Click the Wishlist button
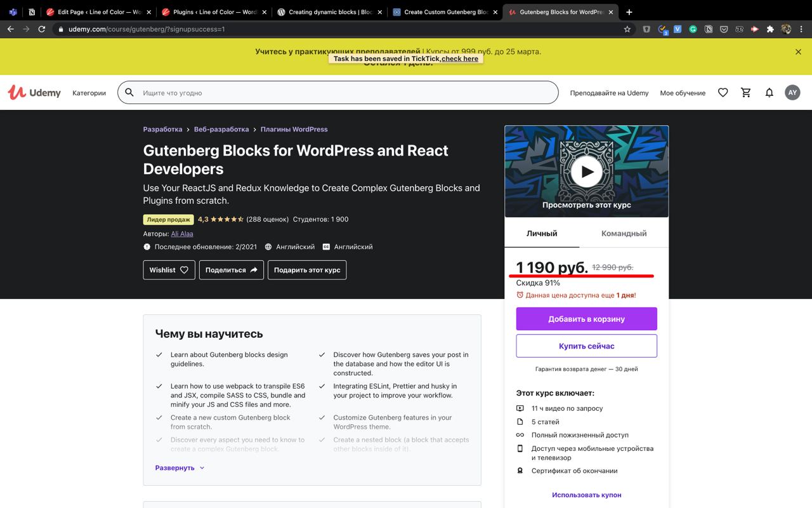Viewport: 812px width, 508px height. click(x=169, y=270)
